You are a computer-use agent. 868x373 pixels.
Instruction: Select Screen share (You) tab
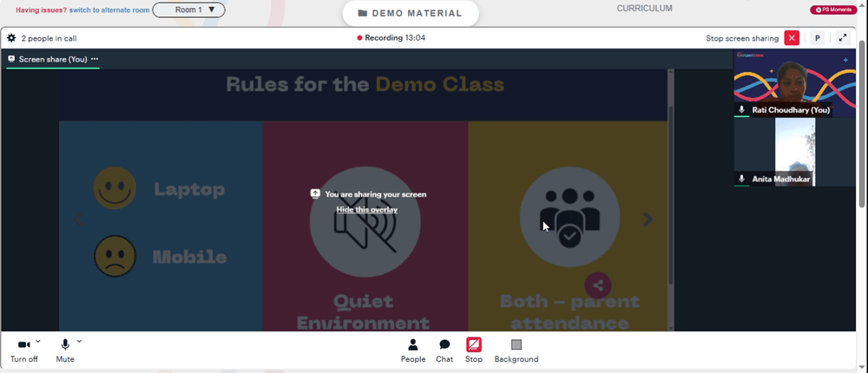click(53, 59)
